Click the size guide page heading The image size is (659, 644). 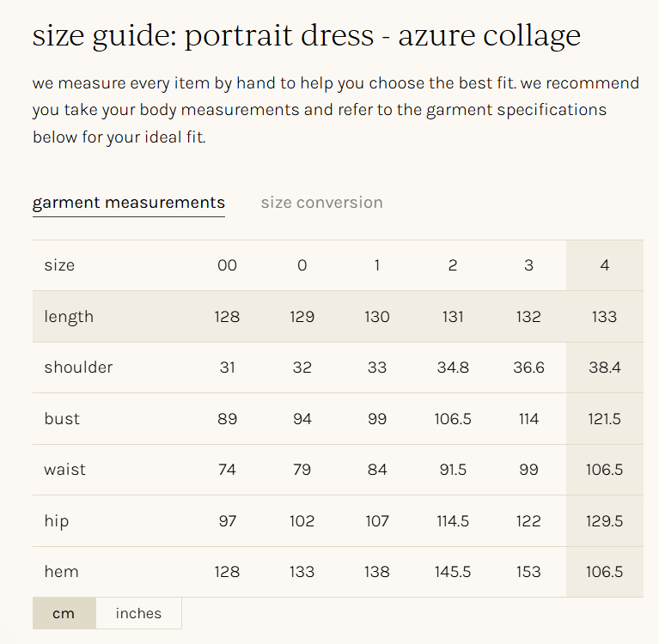306,36
